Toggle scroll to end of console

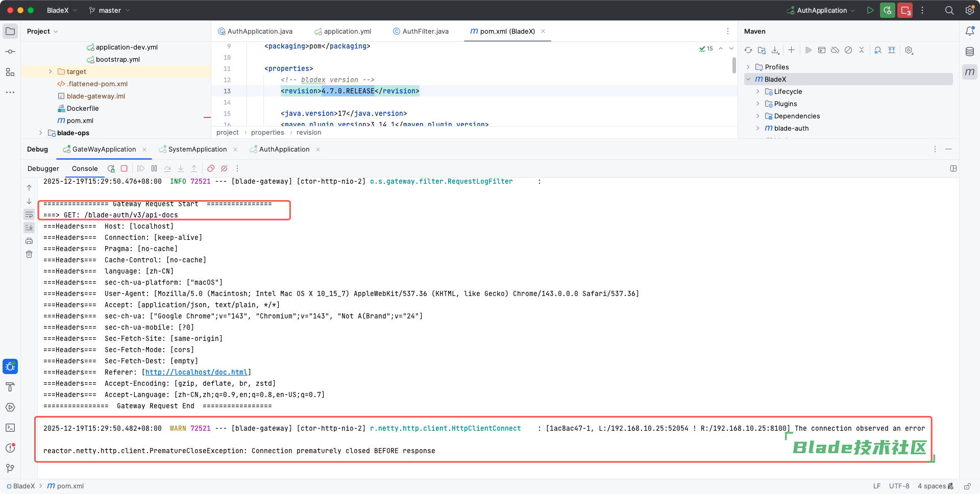point(29,228)
